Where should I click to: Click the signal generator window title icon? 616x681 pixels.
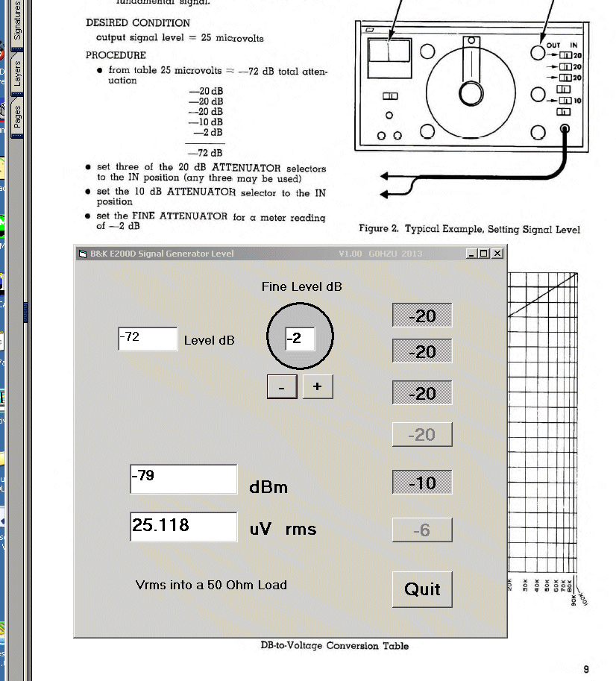83,254
